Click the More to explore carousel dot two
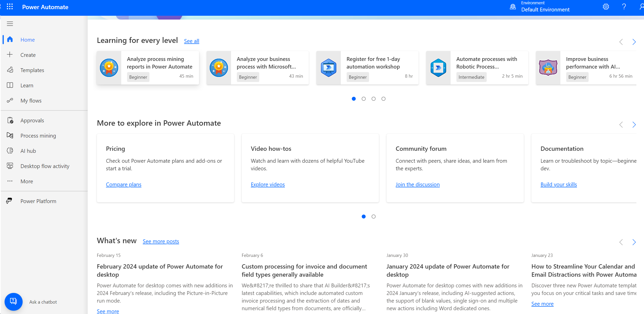The height and width of the screenshot is (314, 644). pos(373,216)
